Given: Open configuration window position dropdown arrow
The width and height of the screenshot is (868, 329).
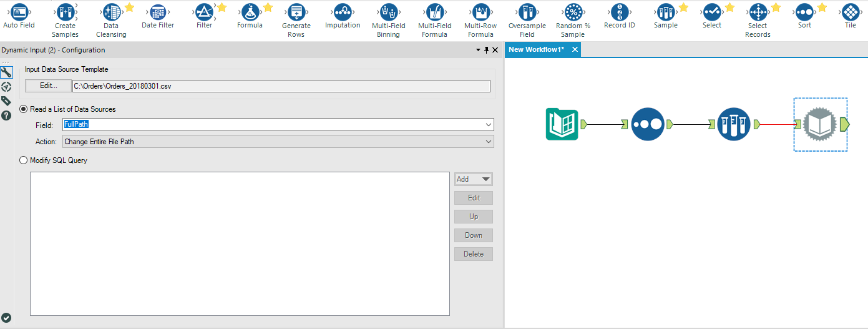Looking at the screenshot, I should [x=478, y=50].
